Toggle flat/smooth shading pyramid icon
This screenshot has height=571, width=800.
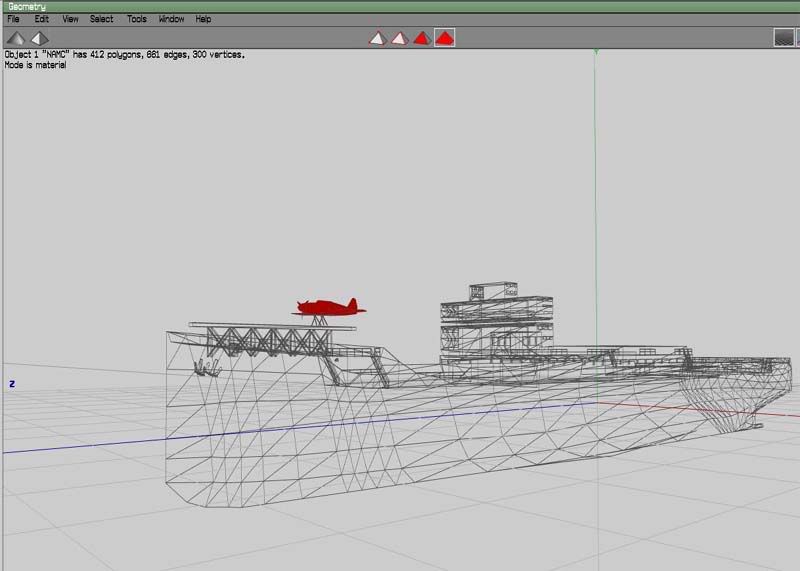point(16,38)
